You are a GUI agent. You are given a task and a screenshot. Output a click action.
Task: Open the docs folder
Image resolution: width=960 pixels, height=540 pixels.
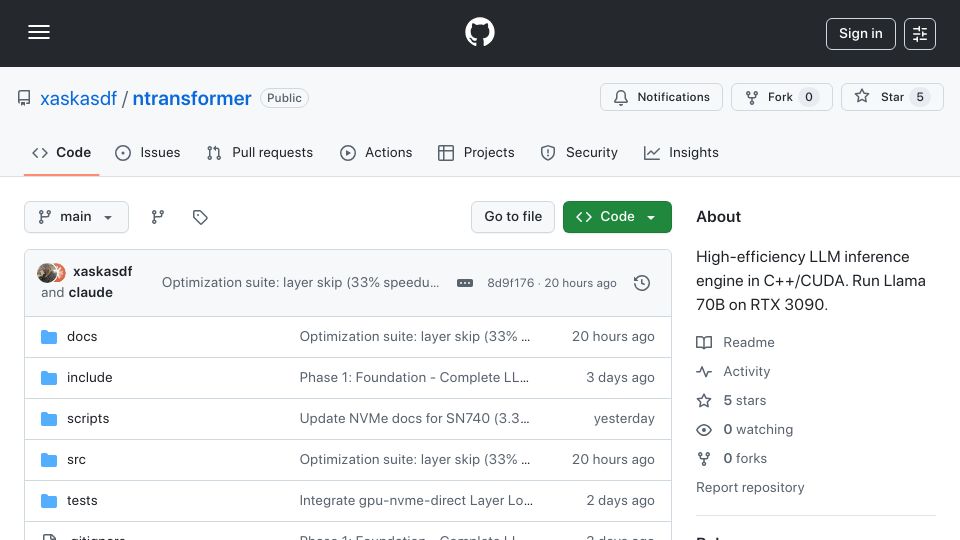pos(82,337)
